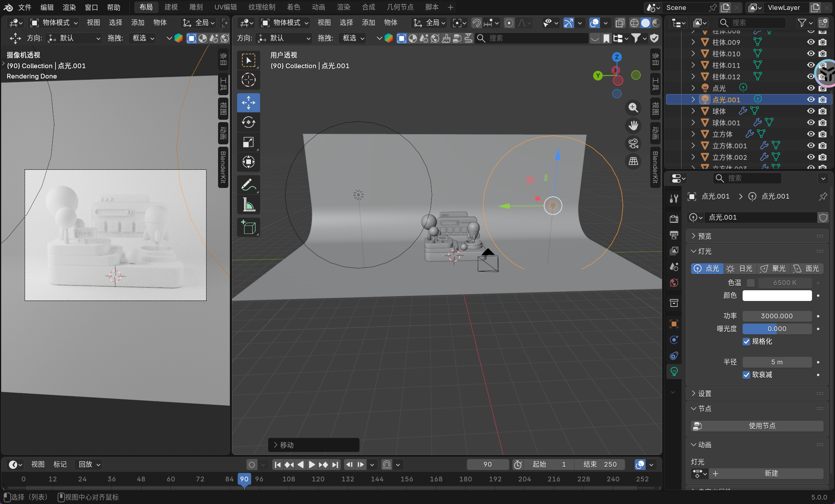Expand 球体 in the outliner
The width and height of the screenshot is (835, 504).
pyautogui.click(x=693, y=111)
